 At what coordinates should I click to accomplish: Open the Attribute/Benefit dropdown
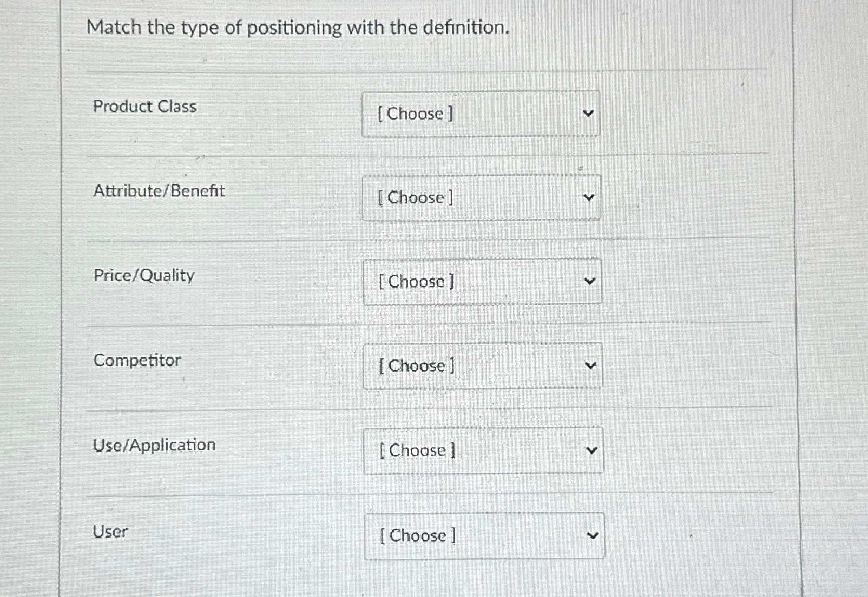coord(482,197)
